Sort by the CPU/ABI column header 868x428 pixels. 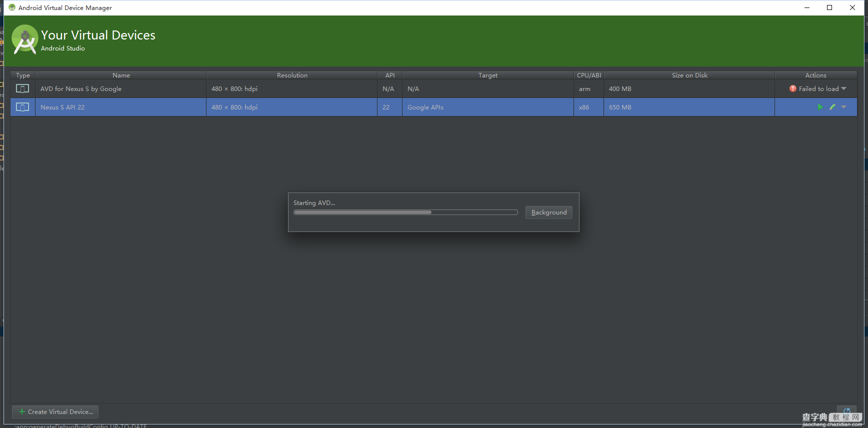(589, 75)
